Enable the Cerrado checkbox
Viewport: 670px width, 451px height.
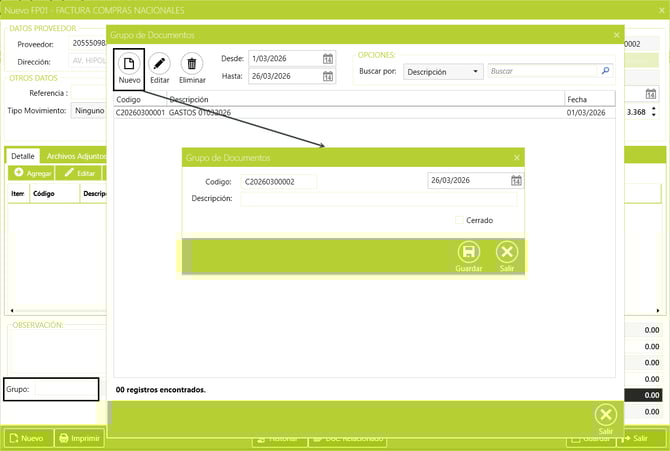459,220
